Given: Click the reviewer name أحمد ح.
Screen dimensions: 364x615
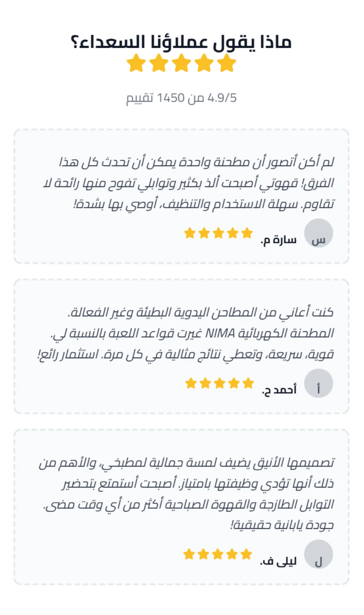Looking at the screenshot, I should [x=279, y=390].
